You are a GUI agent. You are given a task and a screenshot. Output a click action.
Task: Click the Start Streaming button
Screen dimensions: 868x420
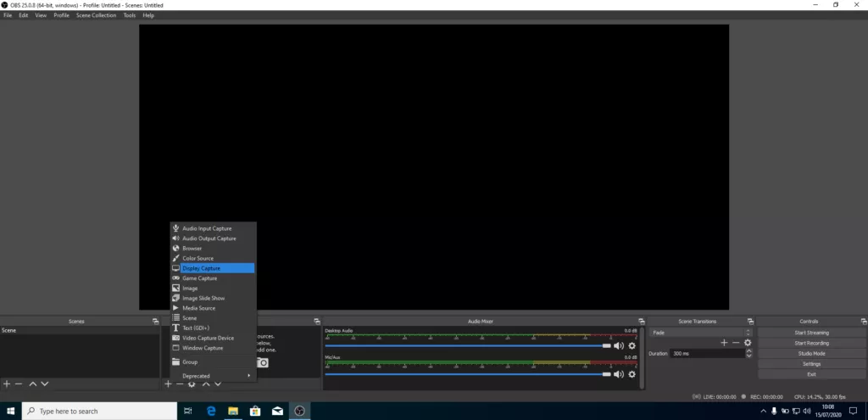click(811, 333)
